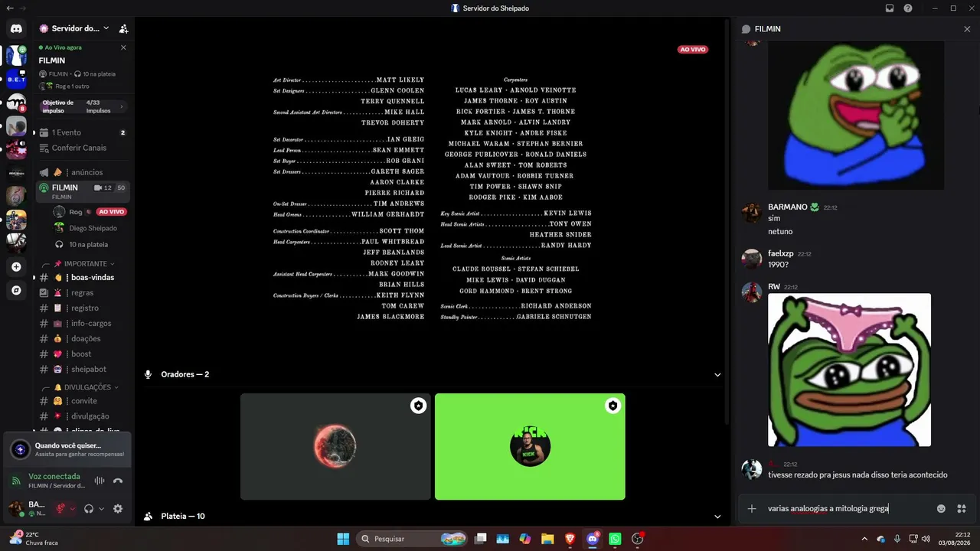The width and height of the screenshot is (980, 551).
Task: Open the server discovery compass icon
Action: [16, 291]
